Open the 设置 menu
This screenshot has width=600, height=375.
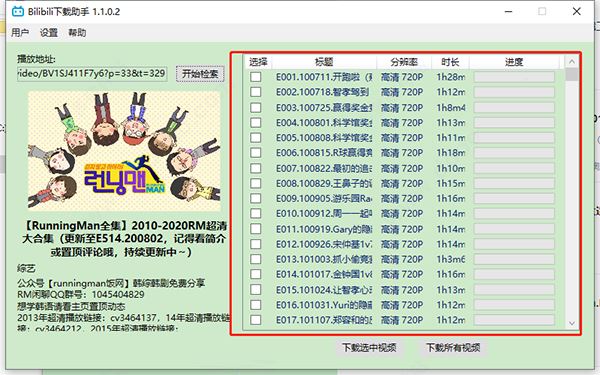click(x=49, y=33)
